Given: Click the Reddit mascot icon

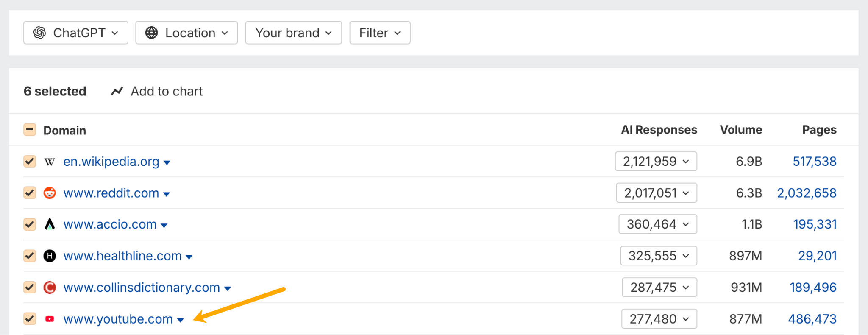Looking at the screenshot, I should coord(50,193).
